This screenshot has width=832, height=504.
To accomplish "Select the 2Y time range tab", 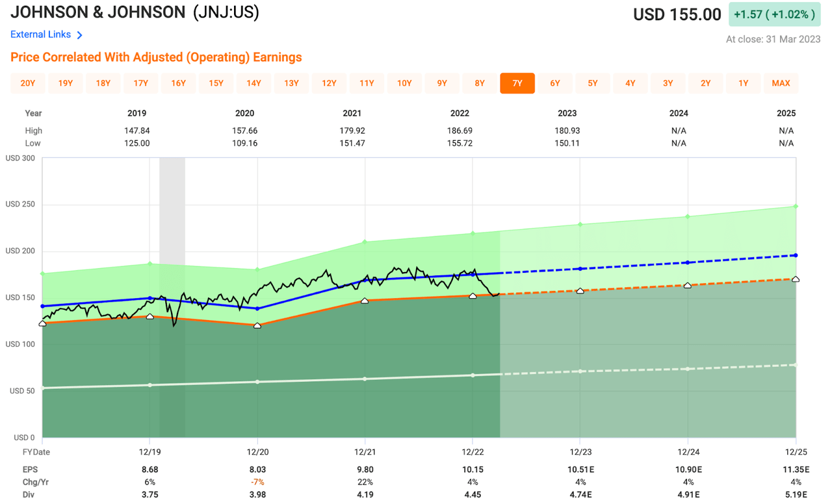I will pos(706,83).
